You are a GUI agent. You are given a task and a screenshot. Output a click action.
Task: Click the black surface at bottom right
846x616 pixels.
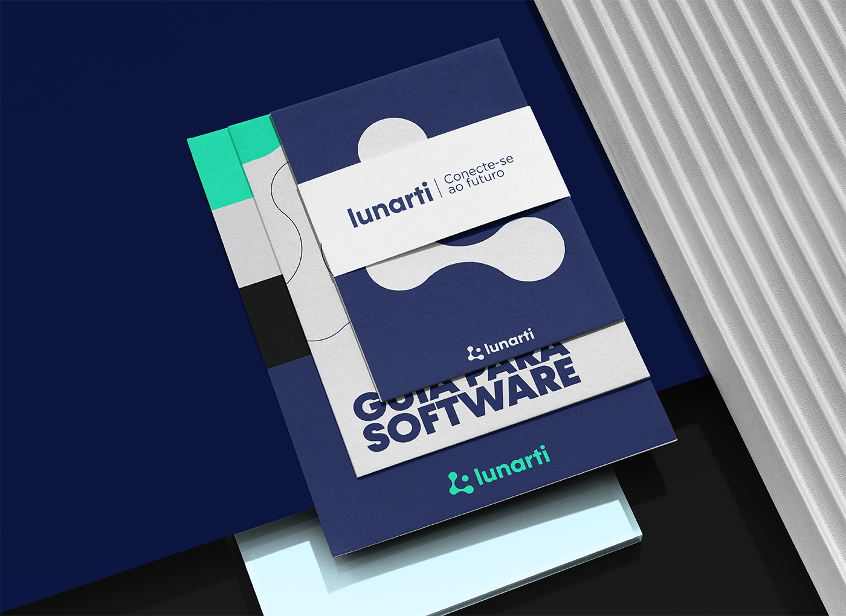click(x=725, y=544)
